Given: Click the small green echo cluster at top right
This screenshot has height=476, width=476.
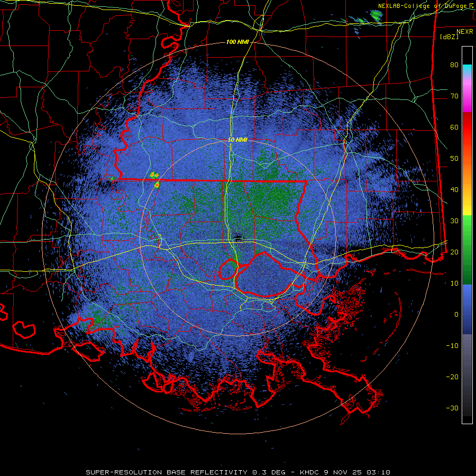Looking at the screenshot, I should [x=376, y=15].
